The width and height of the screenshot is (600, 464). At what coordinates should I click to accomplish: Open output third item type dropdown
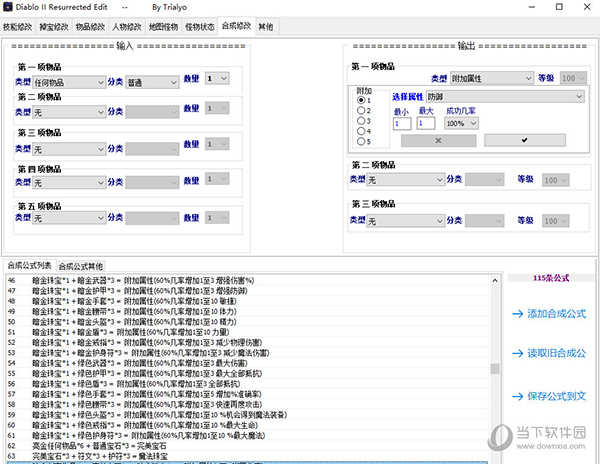coord(406,221)
